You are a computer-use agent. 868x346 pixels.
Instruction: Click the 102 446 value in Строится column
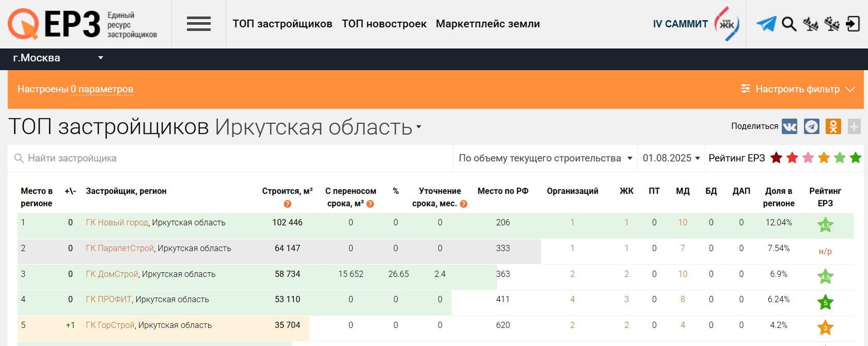click(x=287, y=223)
